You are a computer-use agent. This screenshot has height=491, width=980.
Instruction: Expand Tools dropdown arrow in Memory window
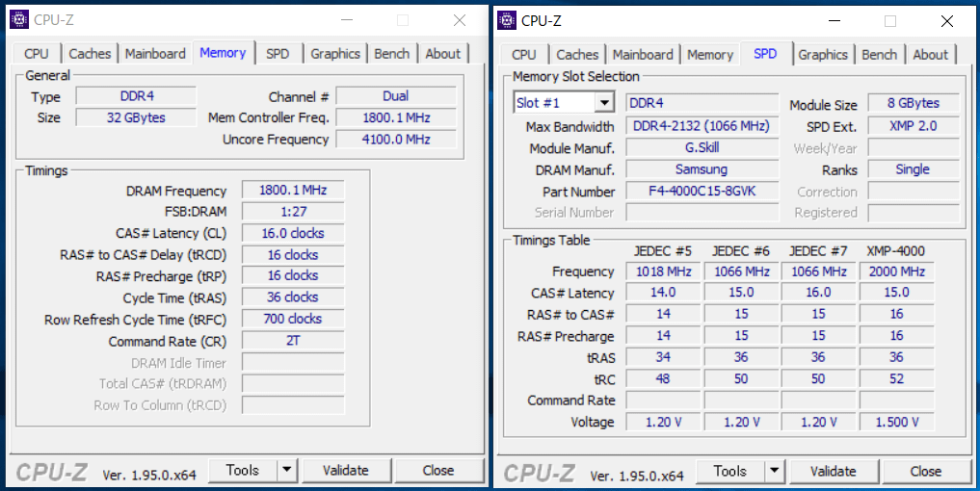pos(287,471)
